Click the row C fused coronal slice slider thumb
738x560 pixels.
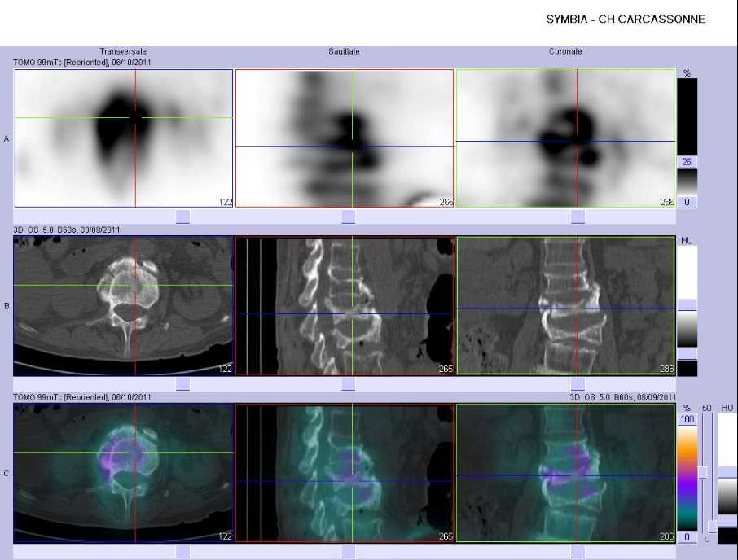pyautogui.click(x=578, y=552)
